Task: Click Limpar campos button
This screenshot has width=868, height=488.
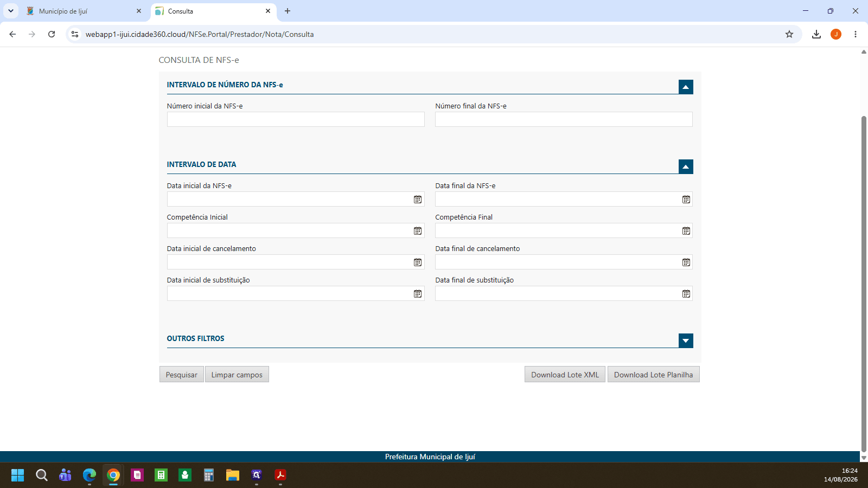Action: 237,375
